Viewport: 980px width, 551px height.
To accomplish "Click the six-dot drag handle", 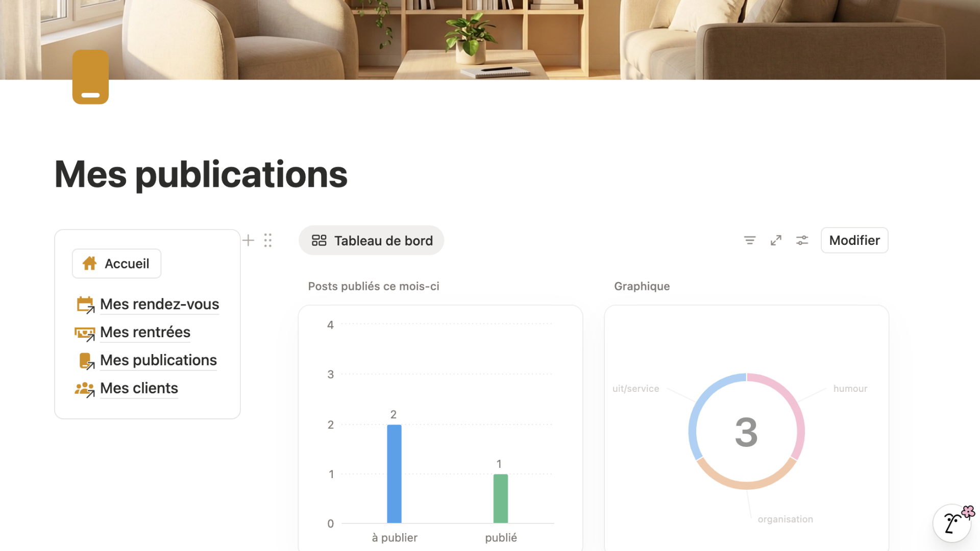I will [x=268, y=240].
